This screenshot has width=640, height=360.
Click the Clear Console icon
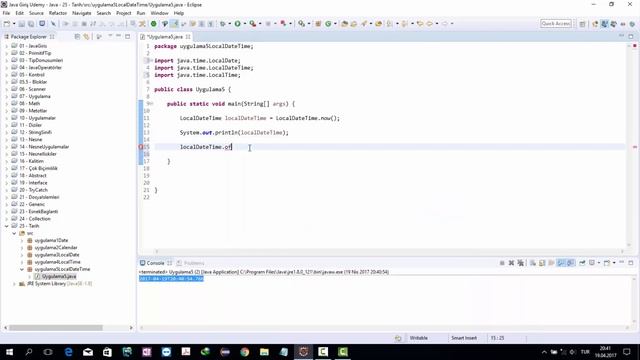tap(533, 263)
